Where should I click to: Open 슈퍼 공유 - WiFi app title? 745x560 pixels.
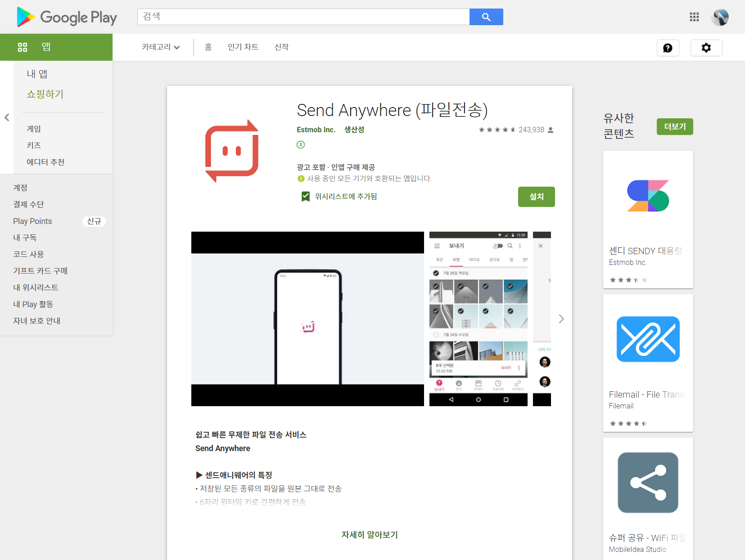coord(647,538)
